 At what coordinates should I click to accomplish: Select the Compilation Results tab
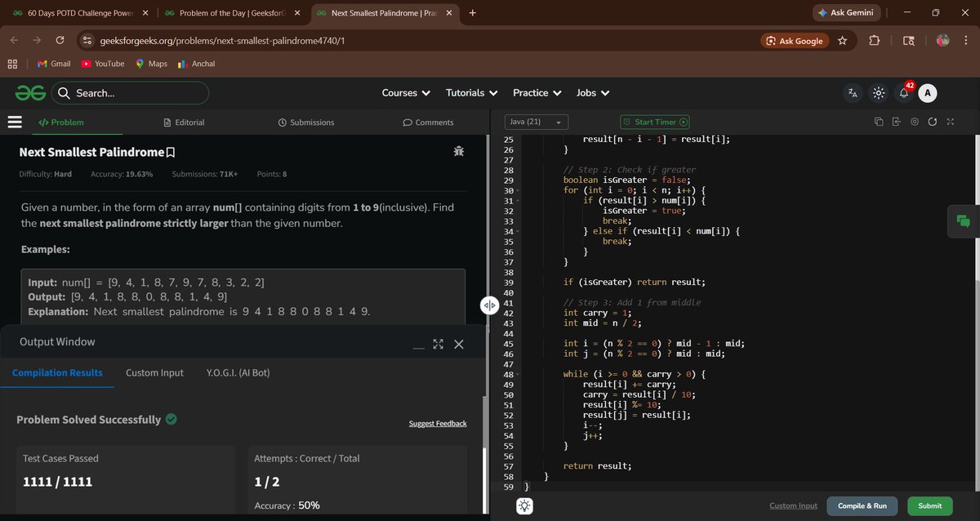coord(57,372)
